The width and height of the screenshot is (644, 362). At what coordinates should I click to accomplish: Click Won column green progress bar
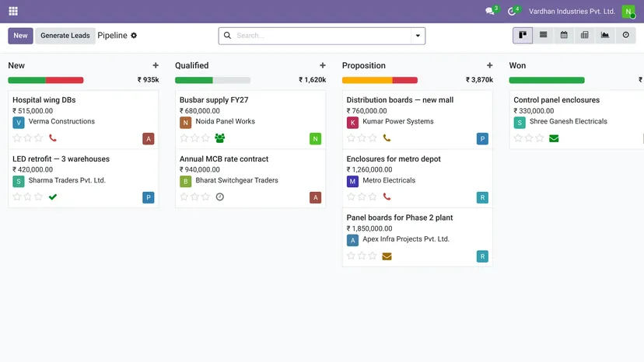(x=547, y=80)
